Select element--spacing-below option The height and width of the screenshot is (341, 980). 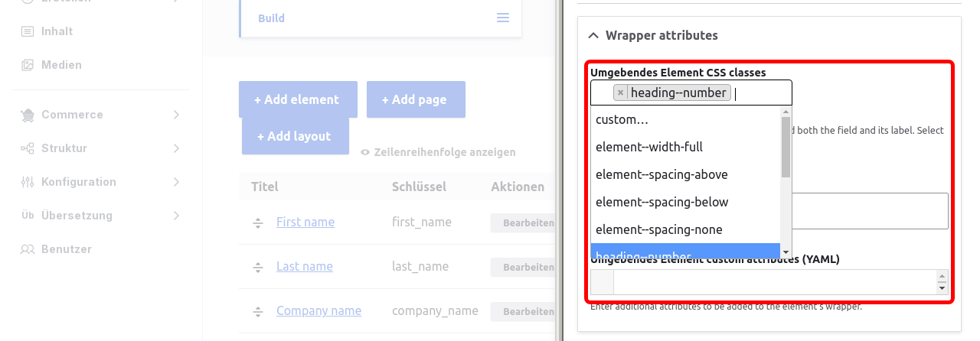tap(685, 202)
